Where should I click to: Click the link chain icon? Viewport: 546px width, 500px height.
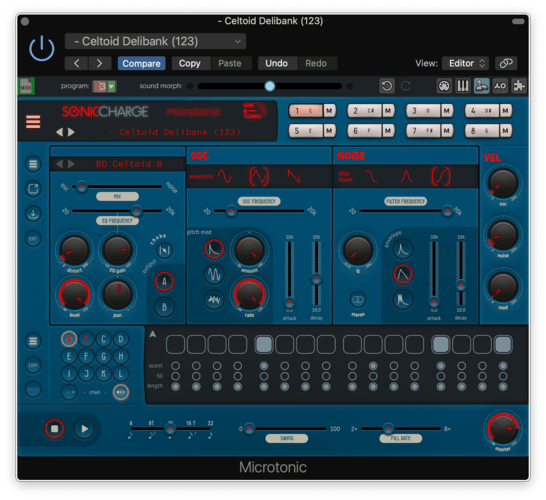506,63
